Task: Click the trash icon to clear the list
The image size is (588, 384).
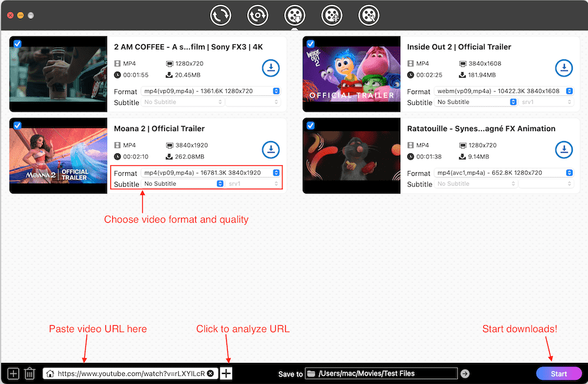Action: point(29,373)
